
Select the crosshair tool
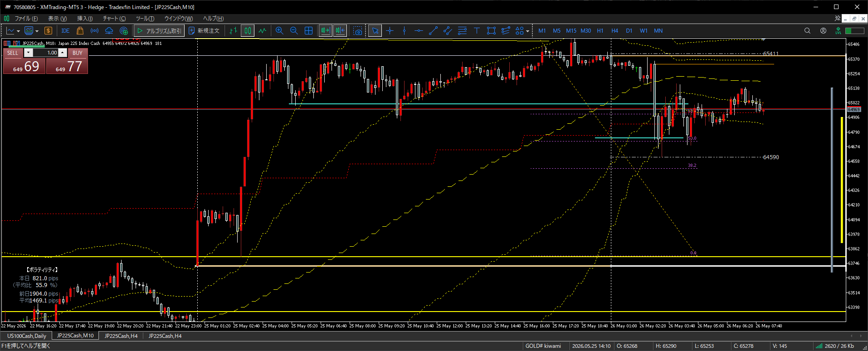pyautogui.click(x=390, y=31)
